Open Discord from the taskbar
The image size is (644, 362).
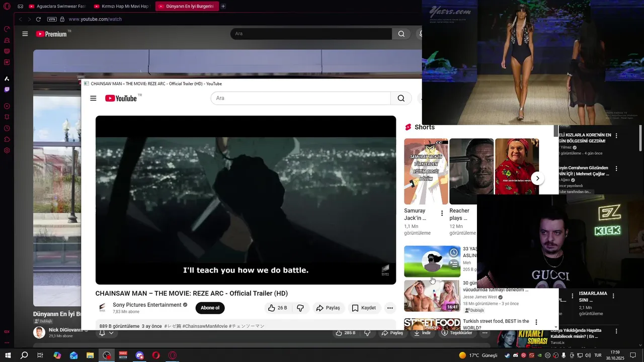[x=140, y=355]
